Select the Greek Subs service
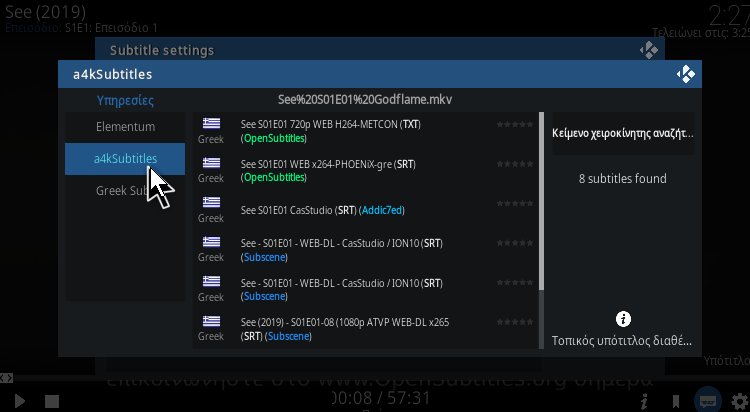 tap(125, 190)
